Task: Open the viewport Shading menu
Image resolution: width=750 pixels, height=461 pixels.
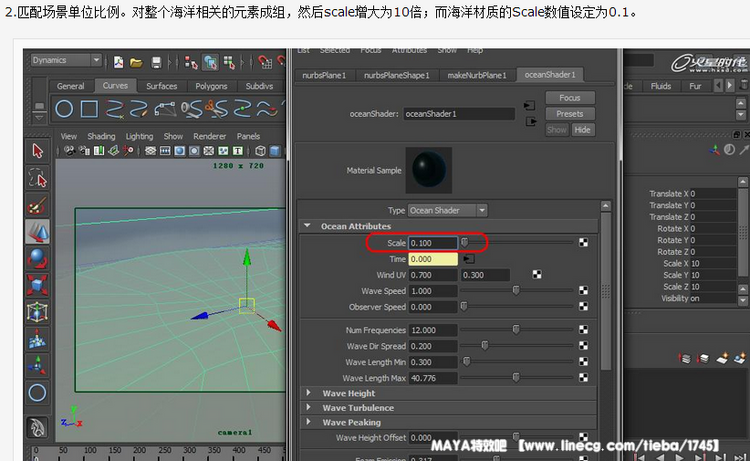Action: pos(101,136)
